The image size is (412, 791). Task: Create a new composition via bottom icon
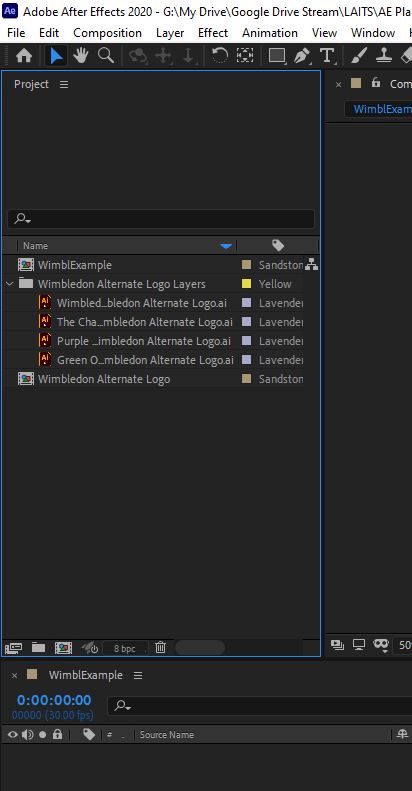(x=63, y=648)
